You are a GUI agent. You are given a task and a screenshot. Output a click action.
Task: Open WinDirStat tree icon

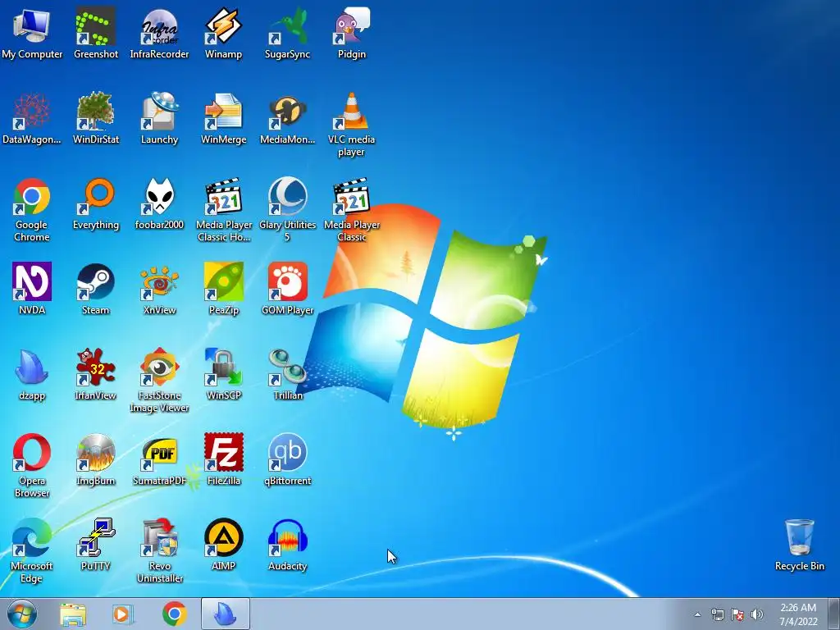(95, 112)
